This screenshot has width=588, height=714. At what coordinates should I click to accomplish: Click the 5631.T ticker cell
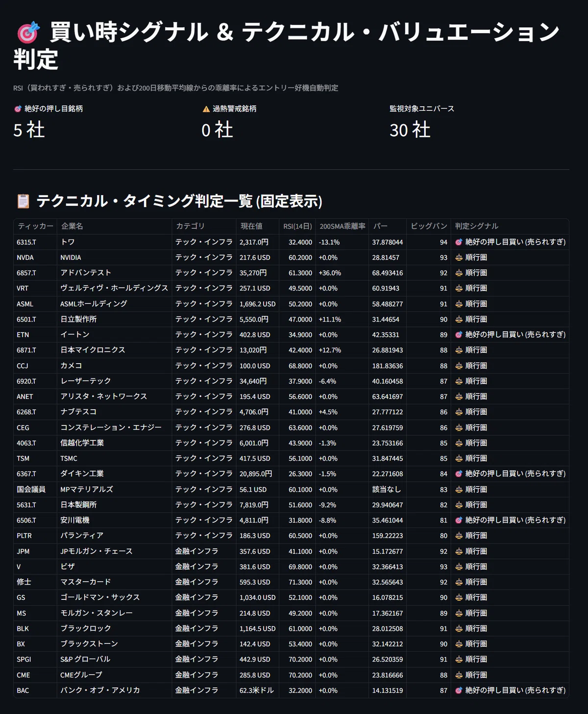point(35,505)
